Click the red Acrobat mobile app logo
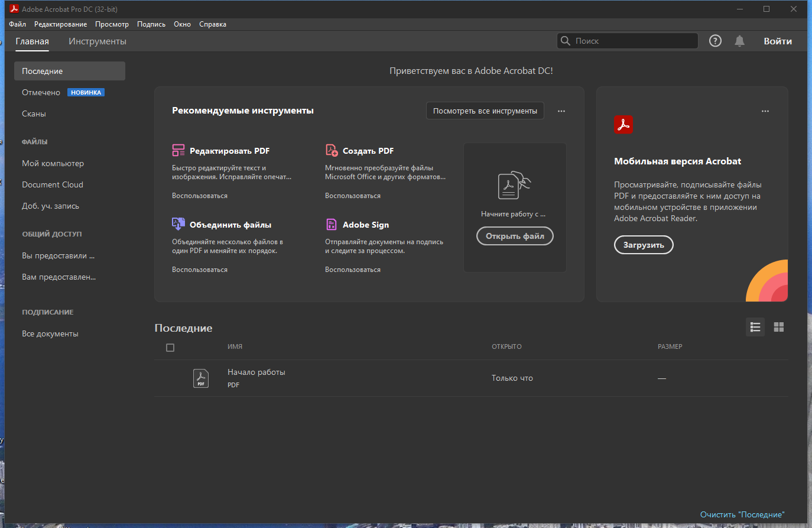The width and height of the screenshot is (812, 528). coord(623,125)
